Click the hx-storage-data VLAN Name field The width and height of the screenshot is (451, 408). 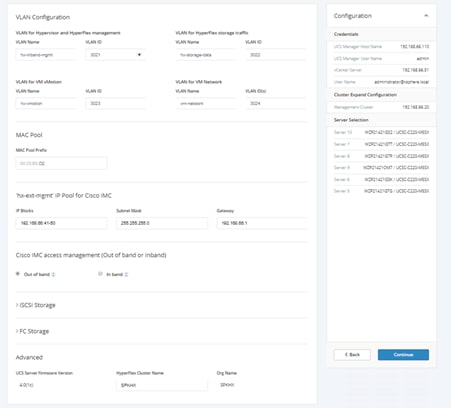[x=205, y=55]
